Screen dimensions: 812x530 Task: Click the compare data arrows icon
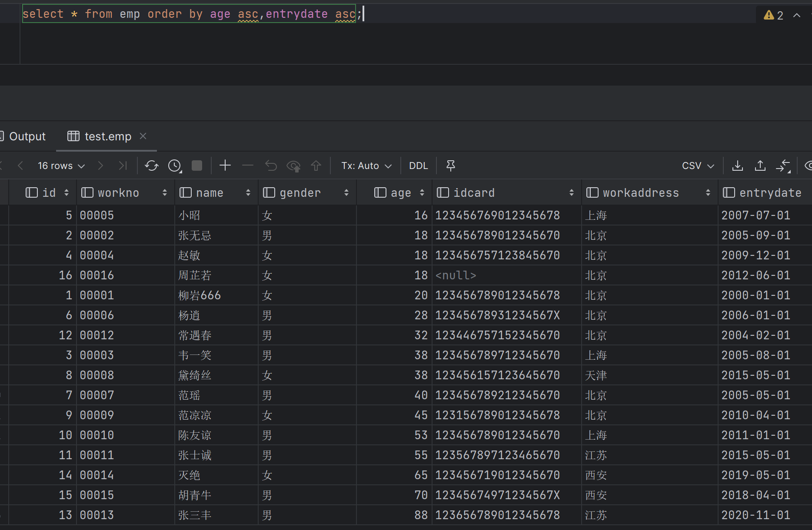pos(783,166)
